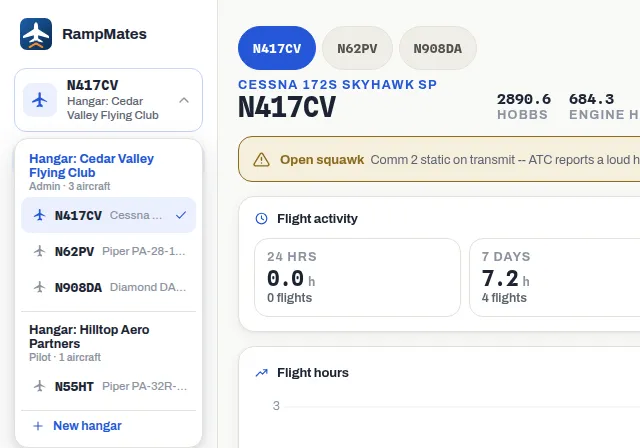
Task: Switch to the N62PV aircraft tab
Action: [x=357, y=48]
